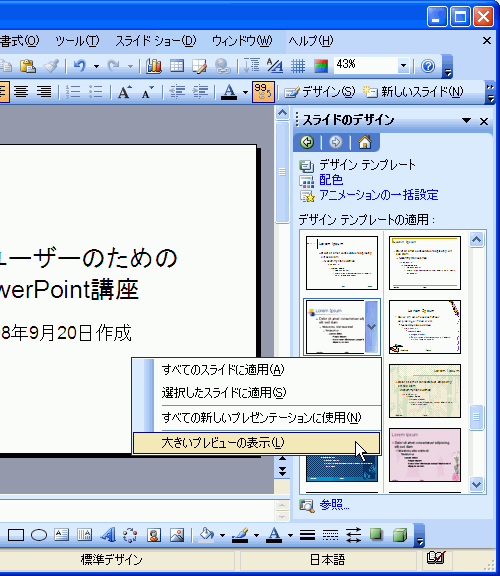Open the 書式(O) menu
This screenshot has height=576, width=500.
click(20, 40)
